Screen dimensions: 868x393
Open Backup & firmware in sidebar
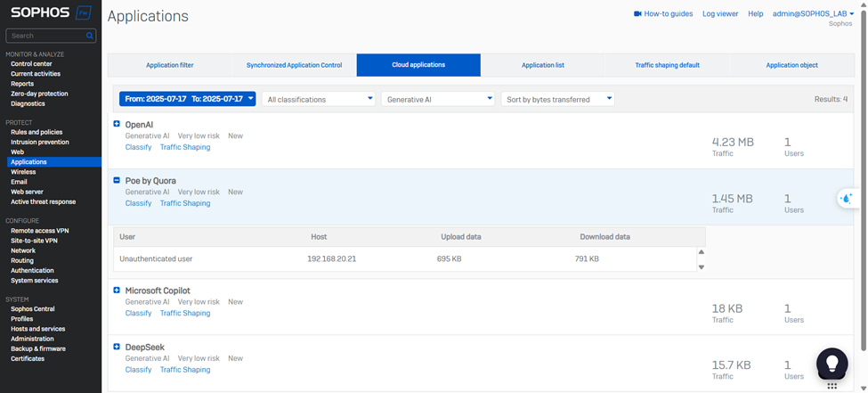click(x=38, y=348)
